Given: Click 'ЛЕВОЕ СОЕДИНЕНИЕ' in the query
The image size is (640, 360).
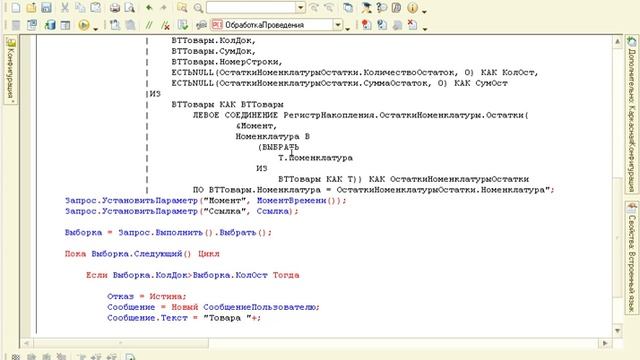Looking at the screenshot, I should 235,115.
